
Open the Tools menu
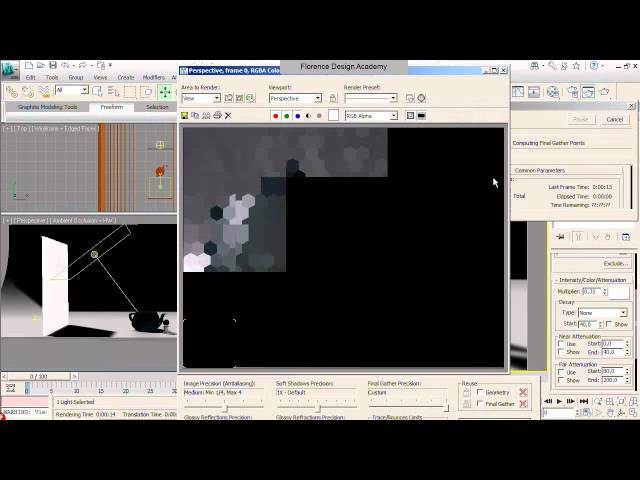(x=52, y=78)
